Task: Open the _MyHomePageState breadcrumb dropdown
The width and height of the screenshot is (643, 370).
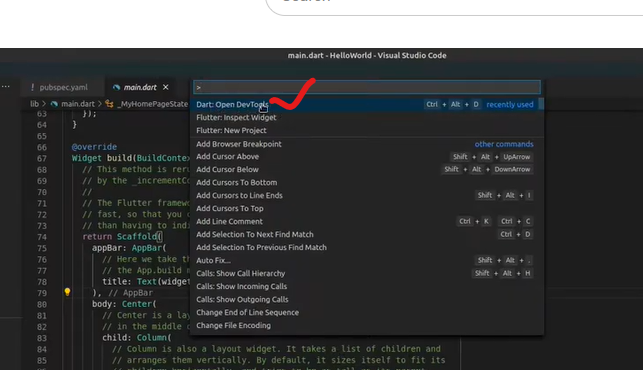Action: (x=153, y=104)
